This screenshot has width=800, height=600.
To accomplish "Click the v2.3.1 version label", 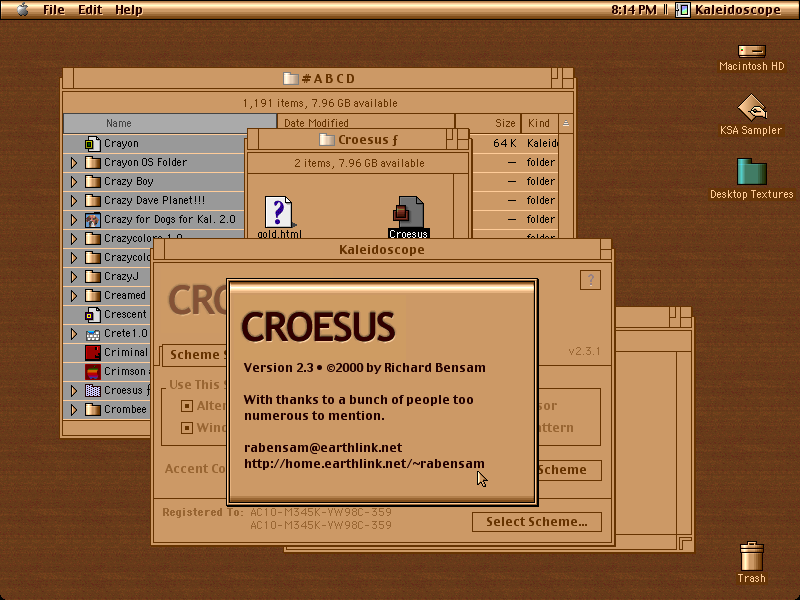I will tap(584, 351).
